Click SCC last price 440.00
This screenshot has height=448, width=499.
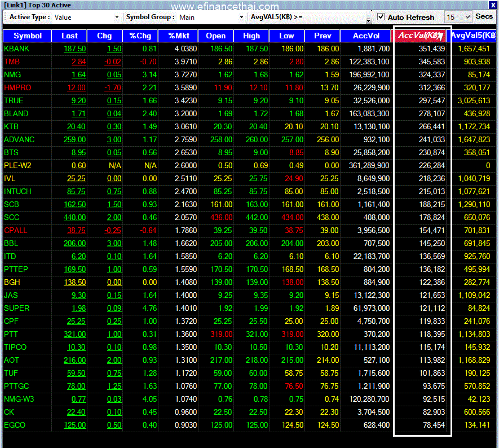75,217
